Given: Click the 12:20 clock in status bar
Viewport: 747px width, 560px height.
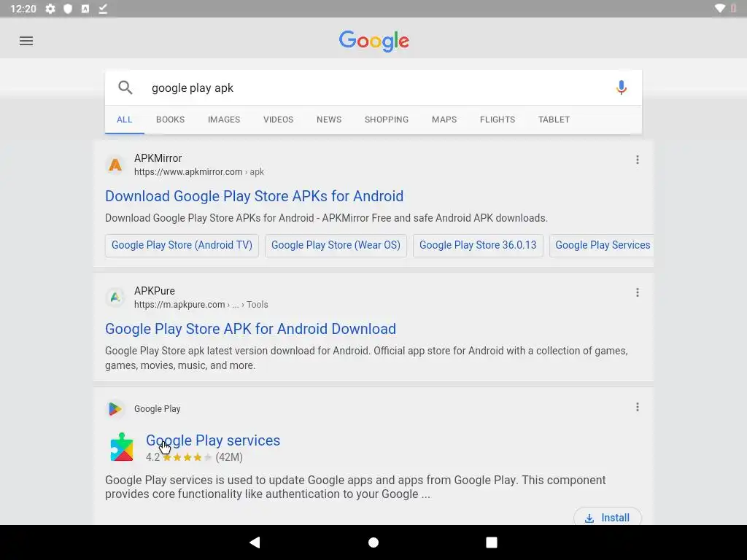Looking at the screenshot, I should pos(23,9).
